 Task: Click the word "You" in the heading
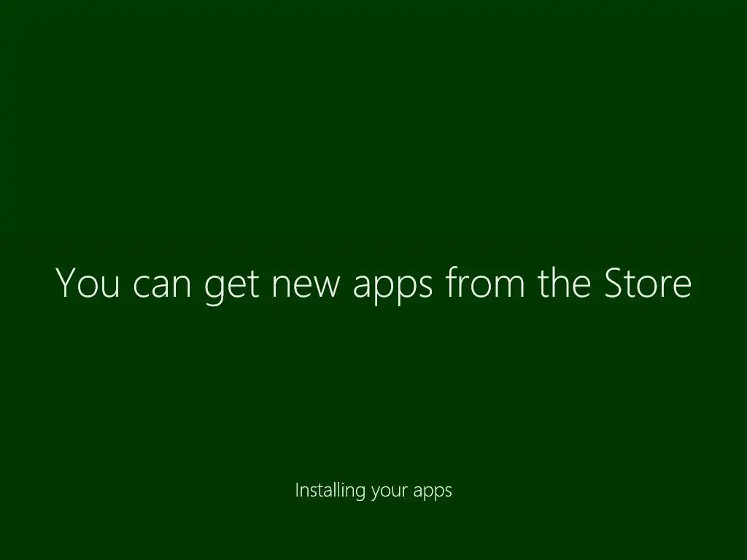(x=88, y=283)
